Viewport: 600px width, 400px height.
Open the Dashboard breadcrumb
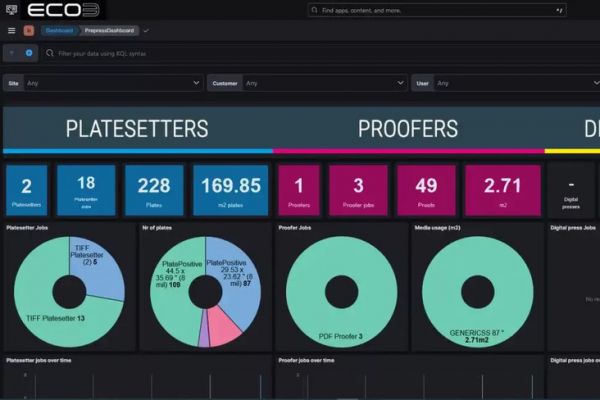click(58, 30)
